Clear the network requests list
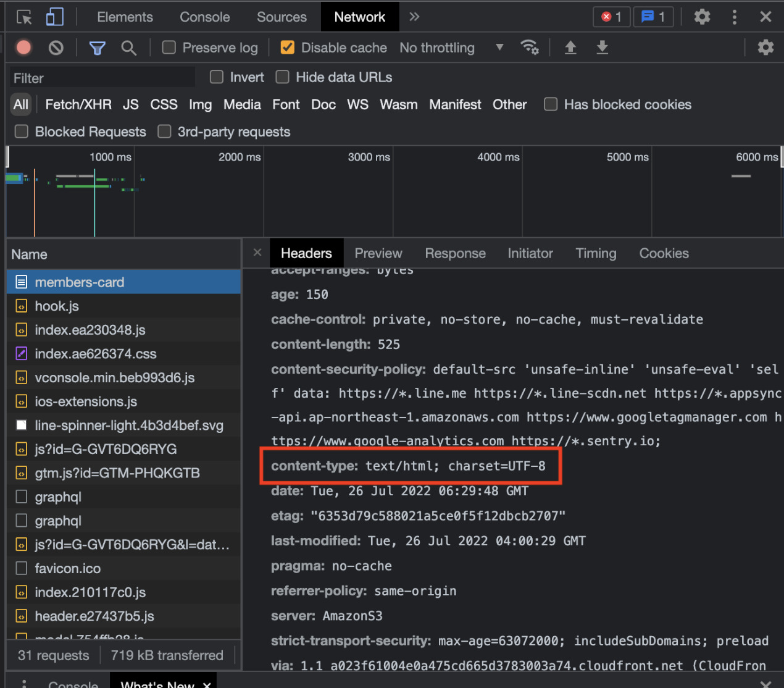 click(55, 48)
